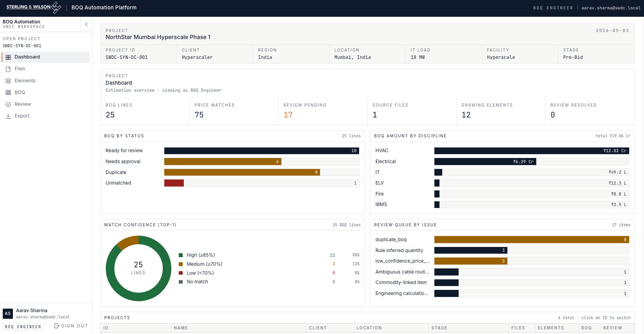Click the BOQ Automation Platform title
The height and width of the screenshot is (334, 644).
point(104,7)
